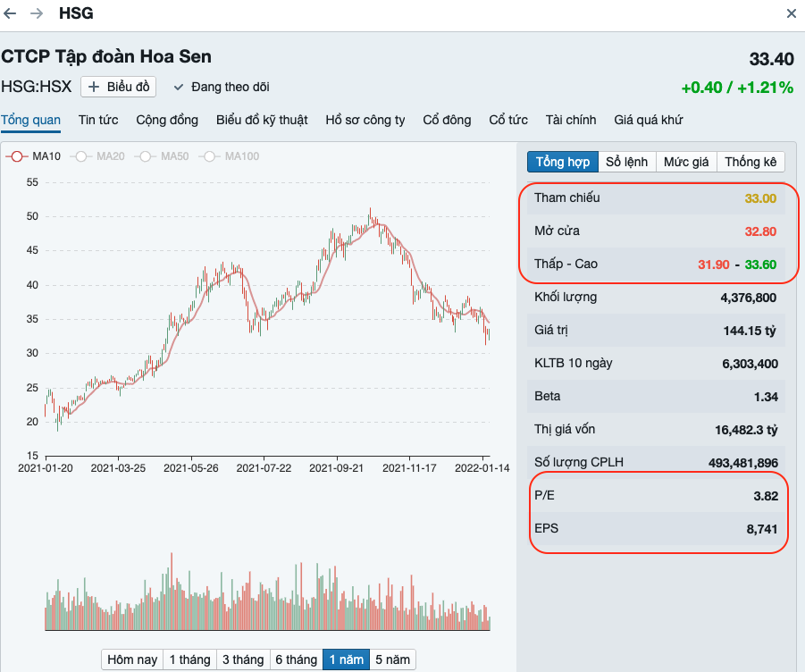Viewport: 805px width, 672px height.
Task: Enable the MA100 indicator
Action: (230, 156)
